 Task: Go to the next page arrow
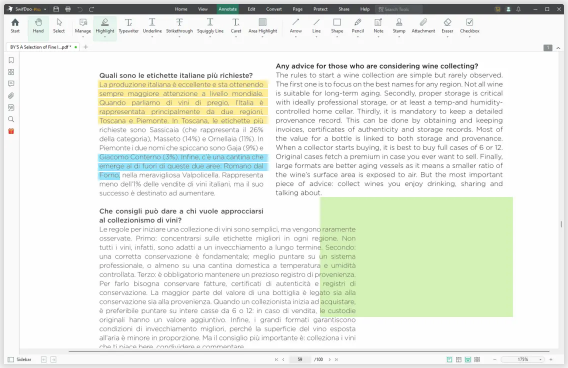(x=330, y=359)
